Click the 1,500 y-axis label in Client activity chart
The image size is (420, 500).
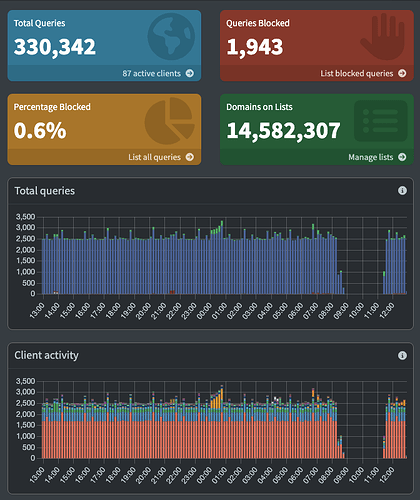[x=25, y=425]
